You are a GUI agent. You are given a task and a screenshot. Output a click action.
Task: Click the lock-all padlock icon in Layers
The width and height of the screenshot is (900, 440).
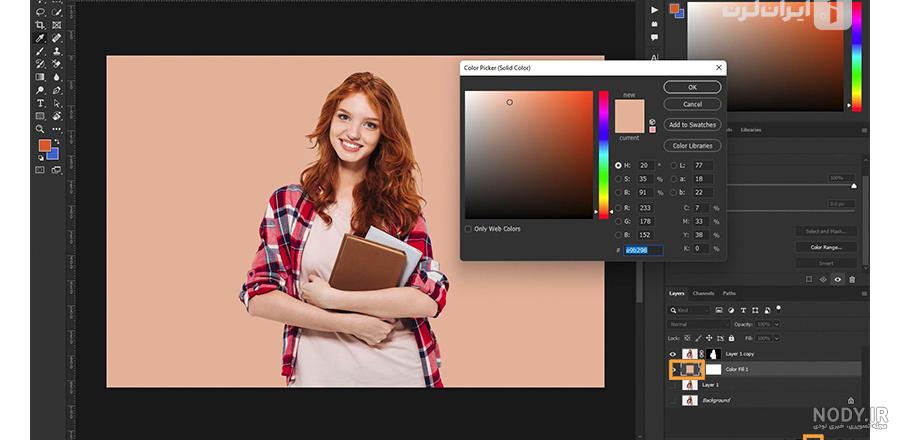pyautogui.click(x=730, y=338)
